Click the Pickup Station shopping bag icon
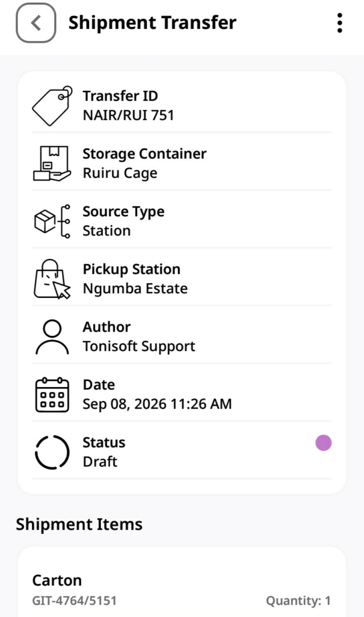The height and width of the screenshot is (617, 364). tap(52, 279)
